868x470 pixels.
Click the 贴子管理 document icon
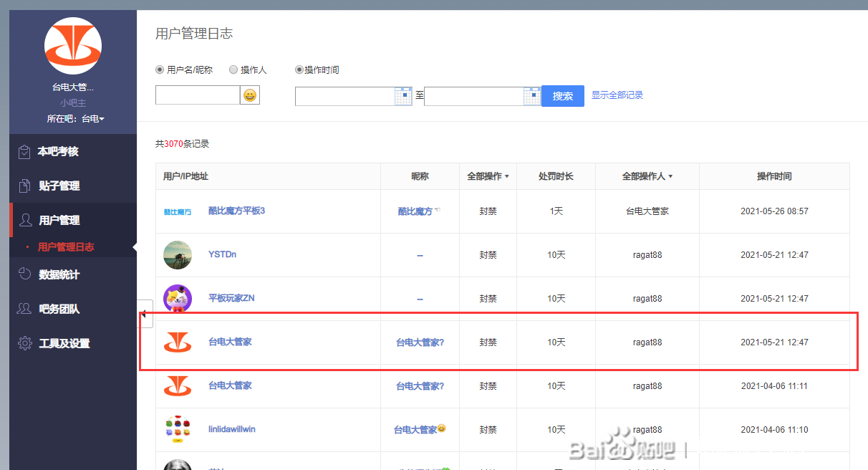pyautogui.click(x=25, y=186)
